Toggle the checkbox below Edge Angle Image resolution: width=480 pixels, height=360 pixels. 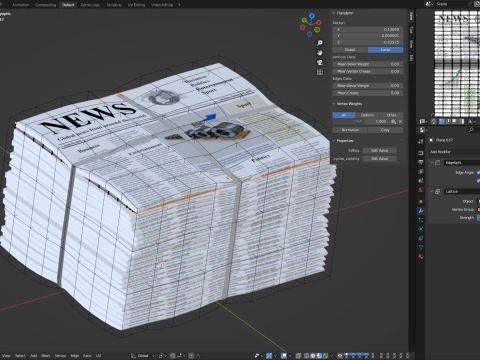tap(478, 180)
